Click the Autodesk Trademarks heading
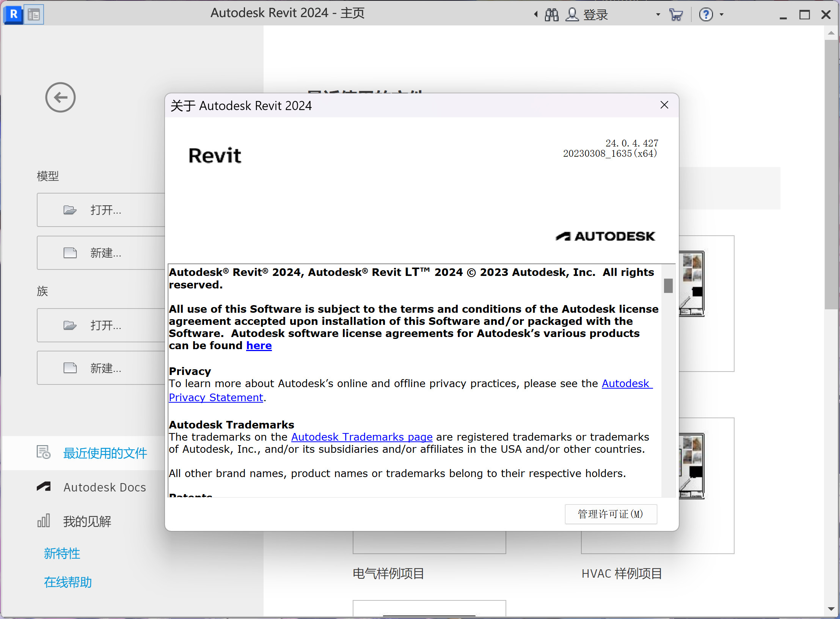The width and height of the screenshot is (840, 619). pyautogui.click(x=231, y=425)
